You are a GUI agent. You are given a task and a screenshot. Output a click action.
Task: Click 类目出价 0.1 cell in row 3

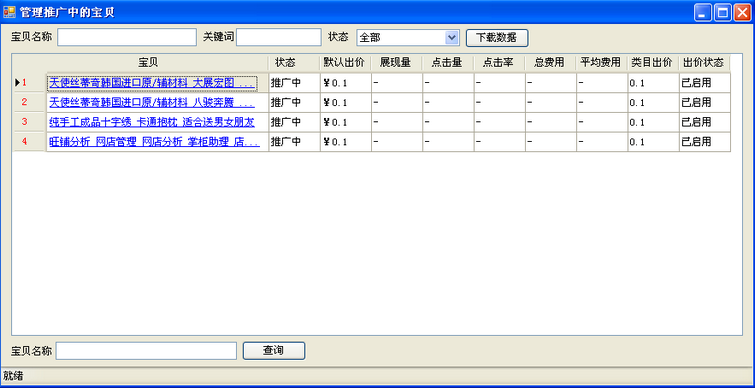653,122
